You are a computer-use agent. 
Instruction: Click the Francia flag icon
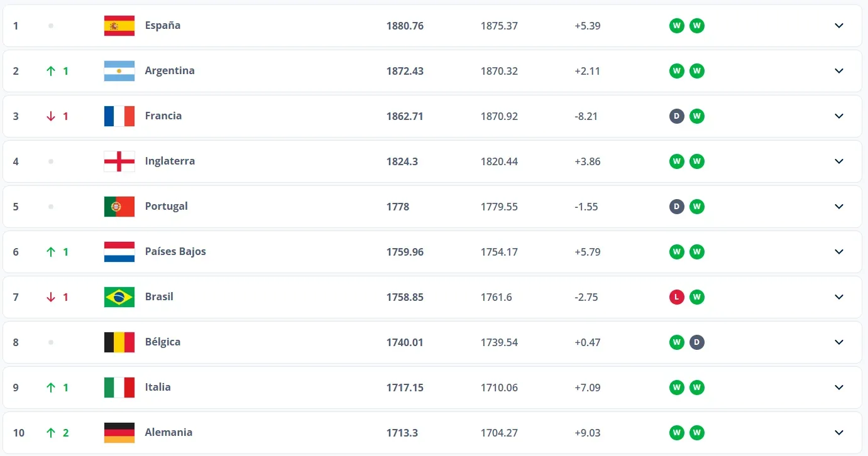[x=119, y=116]
